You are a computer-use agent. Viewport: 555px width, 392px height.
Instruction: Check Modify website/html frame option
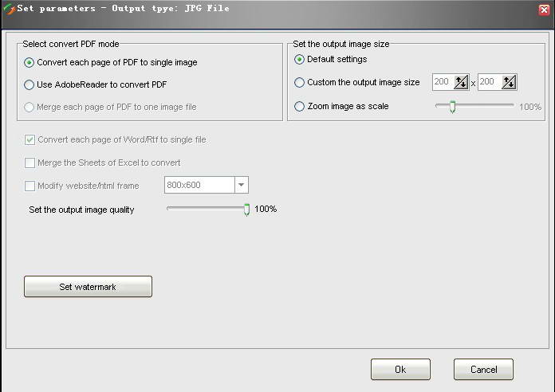(30, 186)
